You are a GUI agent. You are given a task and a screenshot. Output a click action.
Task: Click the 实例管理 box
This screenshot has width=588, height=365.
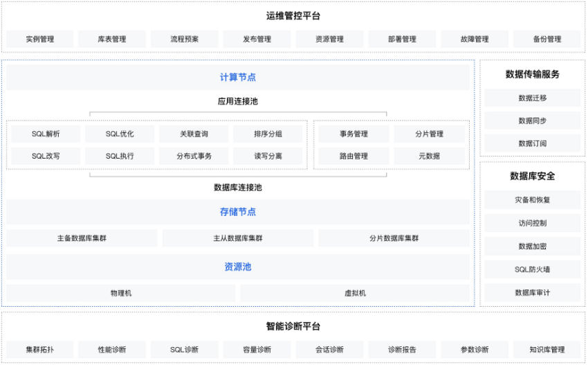point(39,39)
